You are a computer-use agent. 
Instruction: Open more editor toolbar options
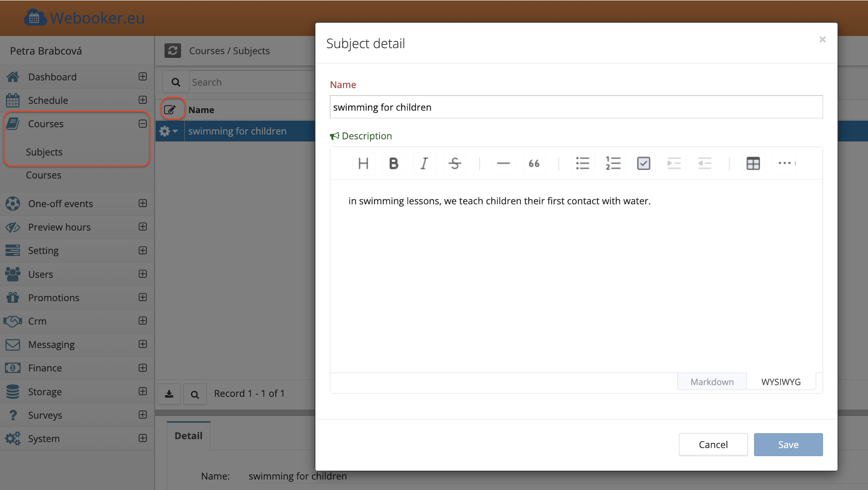[784, 163]
